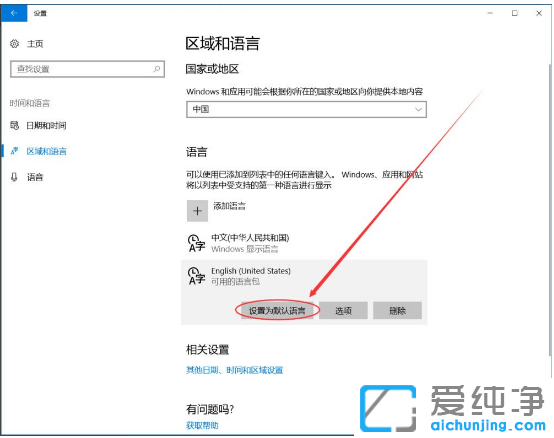Viewport: 554px width, 438px height.
Task: Select the 日期和时间 calendar icon
Action: pos(14,125)
